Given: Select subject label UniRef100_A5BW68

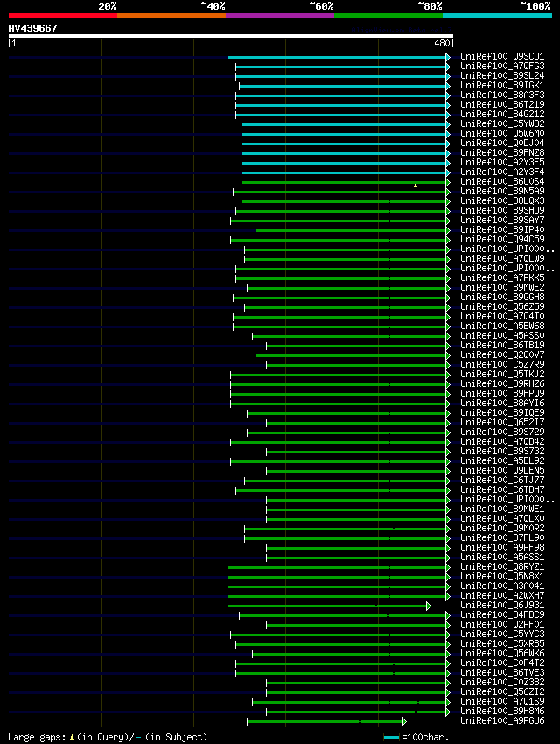Looking at the screenshot, I should point(502,326).
